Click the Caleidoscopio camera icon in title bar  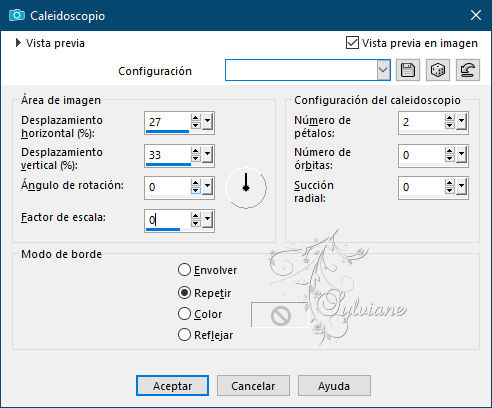(17, 15)
